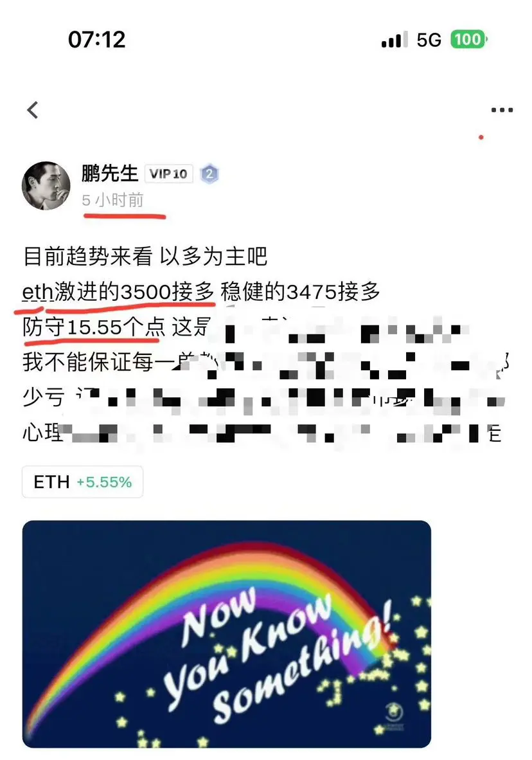Tap the 07:12 clock in status bar
The width and height of the screenshot is (532, 760).
(96, 40)
